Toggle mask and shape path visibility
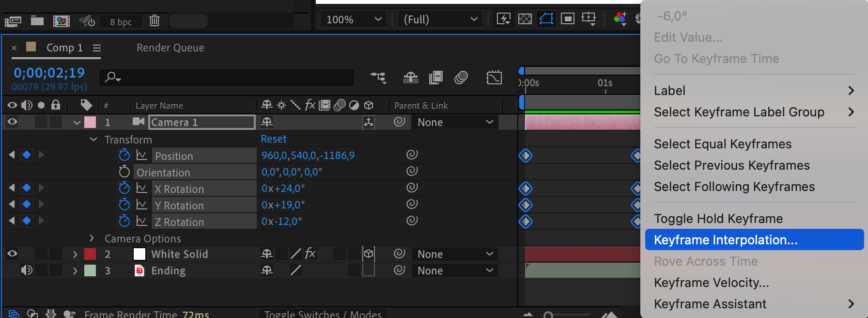868x318 pixels. point(546,19)
